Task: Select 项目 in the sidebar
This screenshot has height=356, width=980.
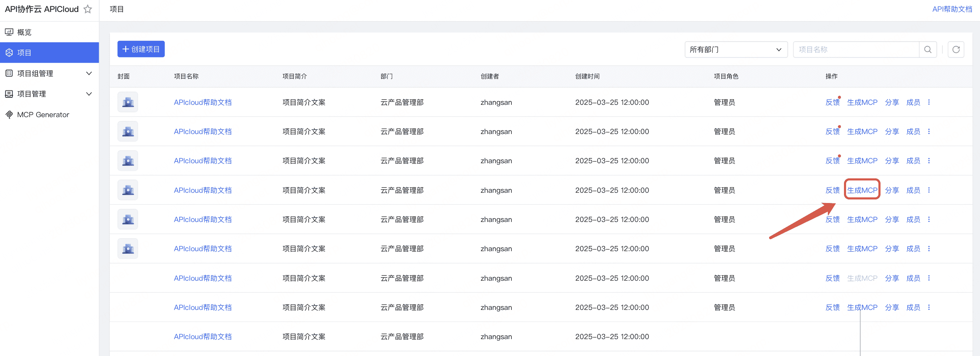Action: click(x=50, y=52)
